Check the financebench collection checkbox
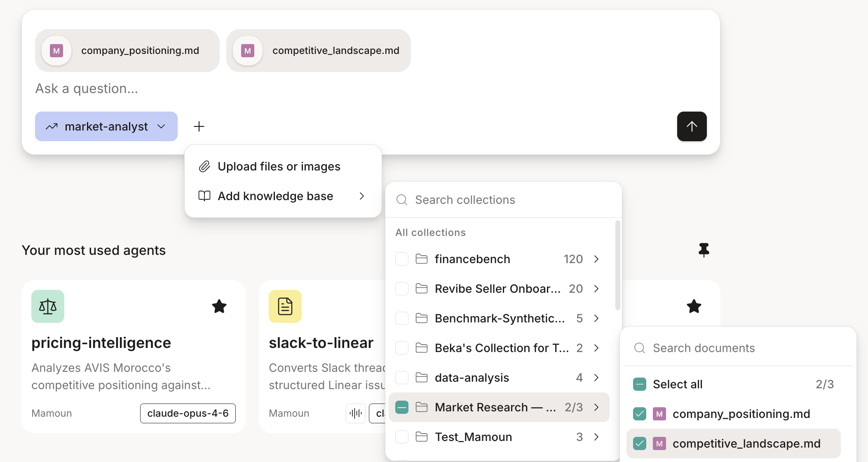The width and height of the screenshot is (868, 462). point(402,259)
